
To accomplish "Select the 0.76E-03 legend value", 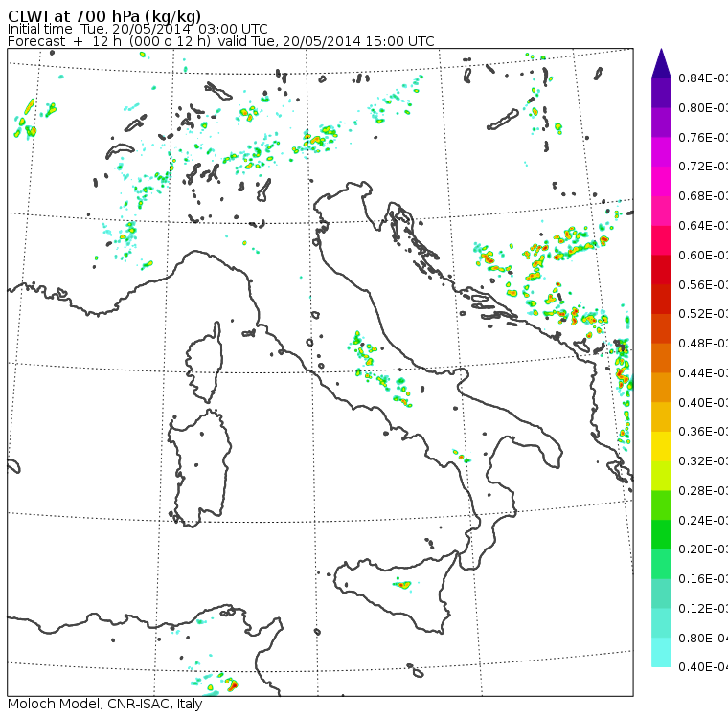I will [703, 137].
